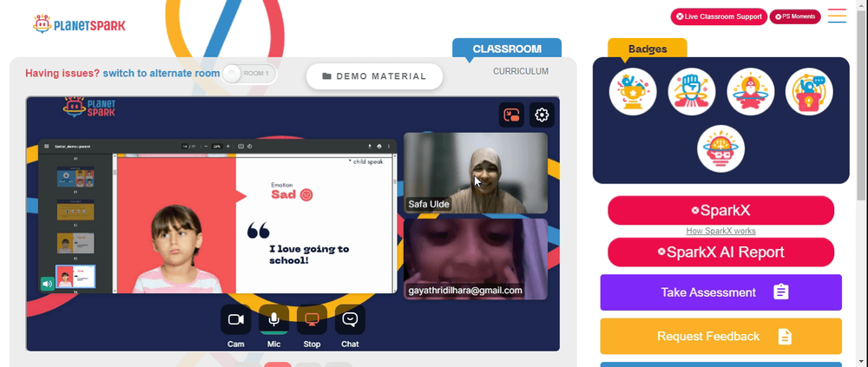Click the 'Having issues?' text
The image size is (868, 367).
coord(62,73)
